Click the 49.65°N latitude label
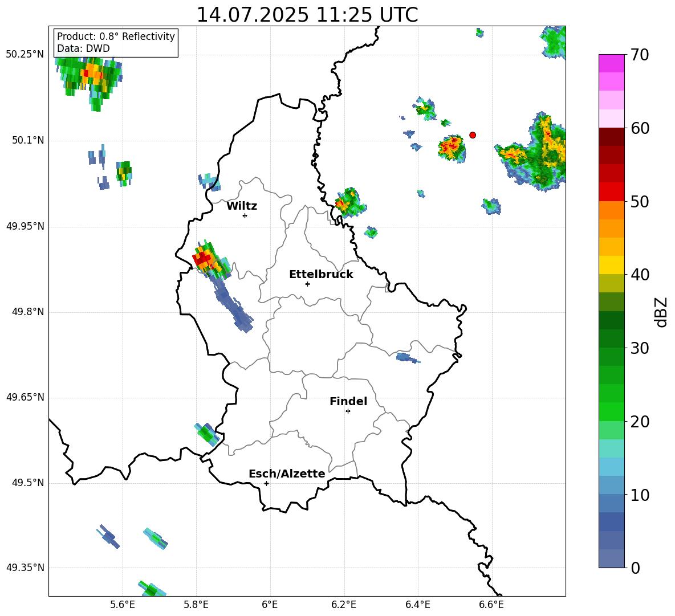The width and height of the screenshot is (675, 616). pyautogui.click(x=25, y=397)
